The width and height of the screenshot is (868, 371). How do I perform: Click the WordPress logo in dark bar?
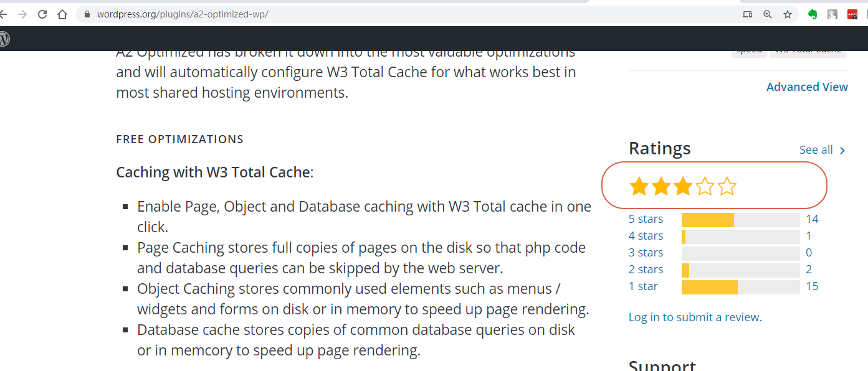tap(4, 39)
